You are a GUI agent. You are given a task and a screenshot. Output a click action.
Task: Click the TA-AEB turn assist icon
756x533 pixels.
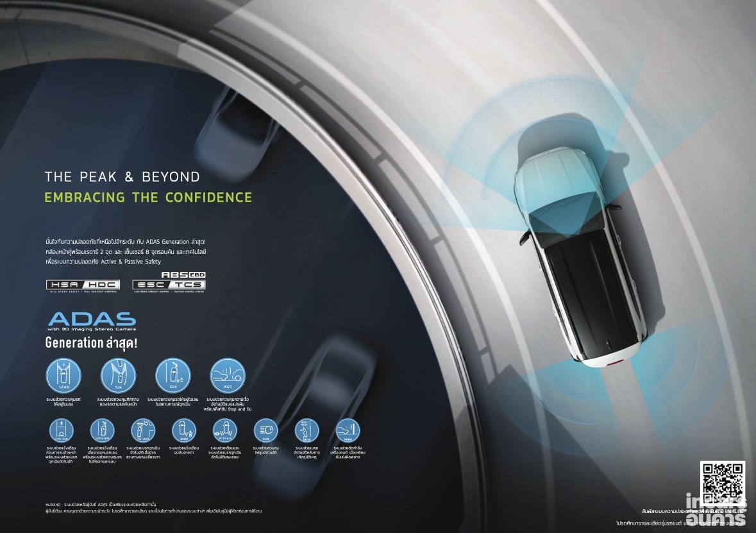(x=143, y=430)
